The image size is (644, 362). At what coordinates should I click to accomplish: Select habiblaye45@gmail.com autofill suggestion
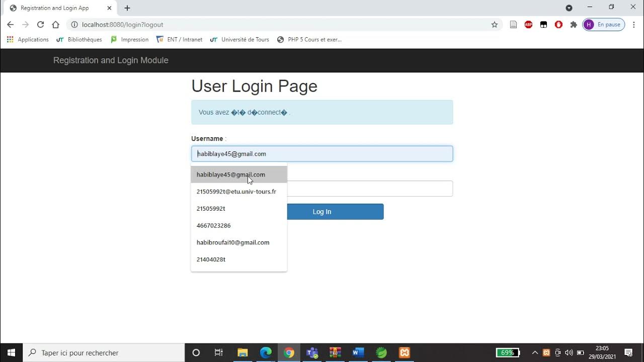point(239,174)
